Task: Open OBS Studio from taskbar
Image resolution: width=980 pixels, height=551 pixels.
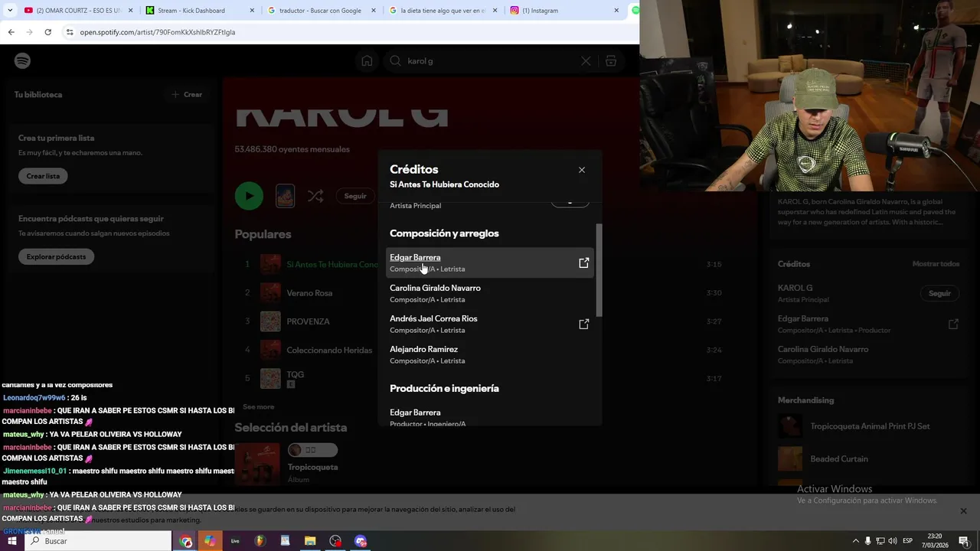Action: click(335, 541)
